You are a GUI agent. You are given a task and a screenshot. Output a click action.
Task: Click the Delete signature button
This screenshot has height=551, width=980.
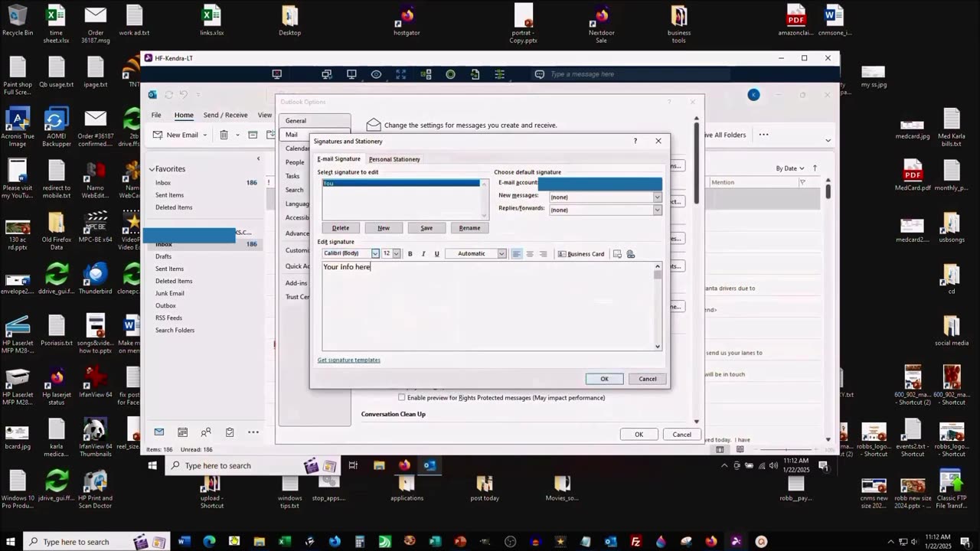pos(341,228)
